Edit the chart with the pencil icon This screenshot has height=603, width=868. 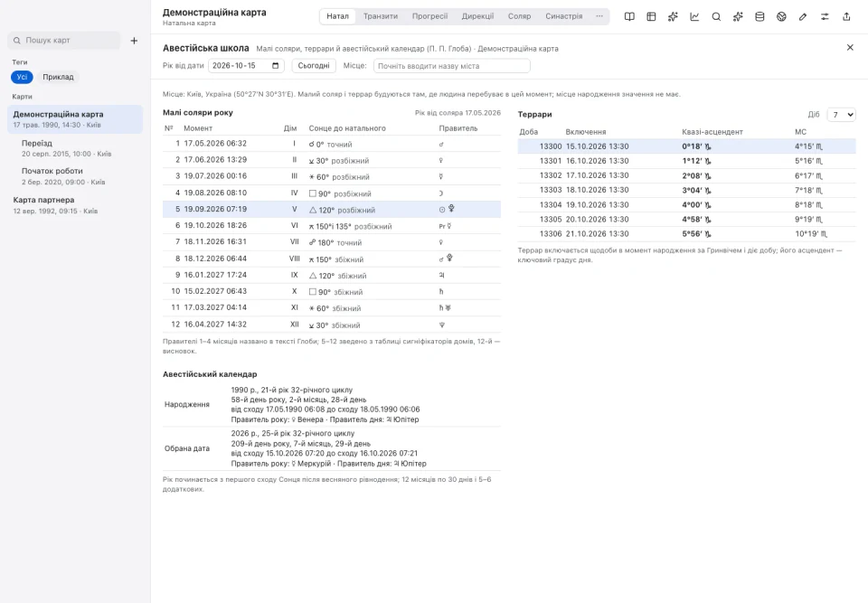pyautogui.click(x=803, y=16)
